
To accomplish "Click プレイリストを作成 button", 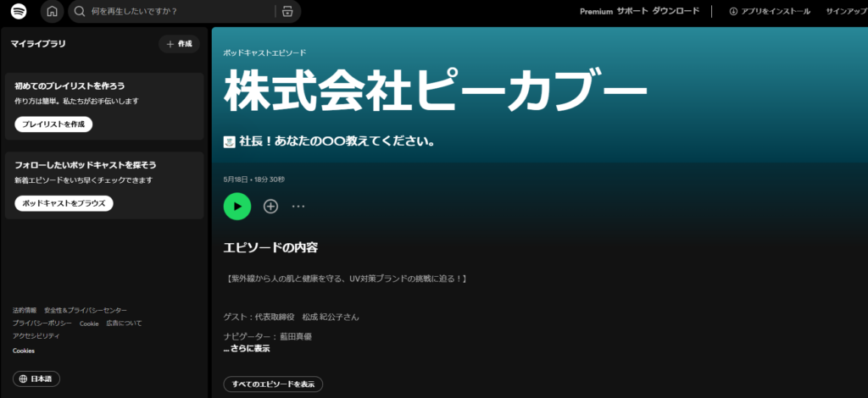I will click(x=53, y=124).
